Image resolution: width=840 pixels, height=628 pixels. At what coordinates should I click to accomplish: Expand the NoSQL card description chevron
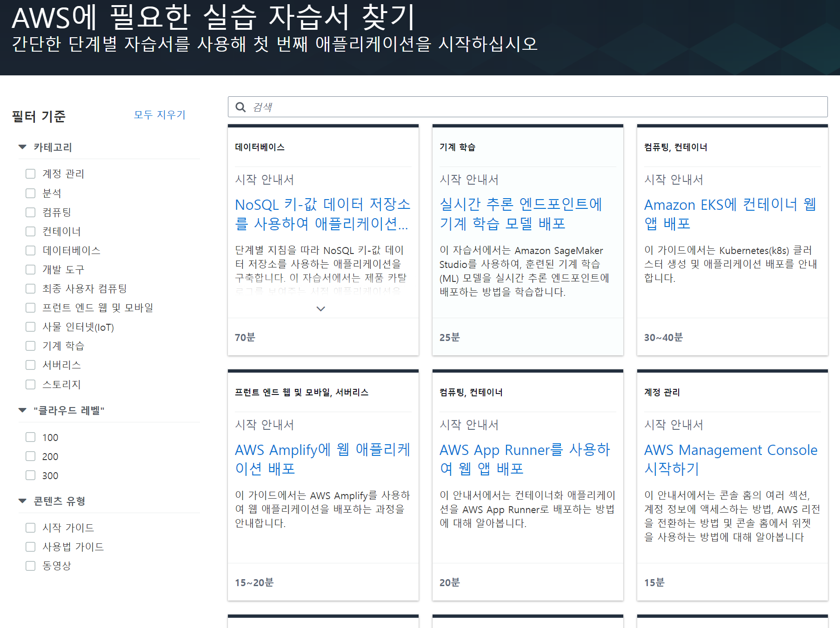[320, 308]
